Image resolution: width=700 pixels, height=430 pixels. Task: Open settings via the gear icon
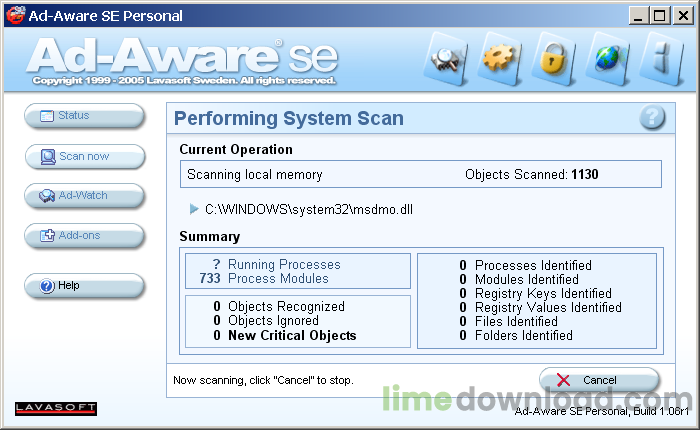(x=499, y=59)
